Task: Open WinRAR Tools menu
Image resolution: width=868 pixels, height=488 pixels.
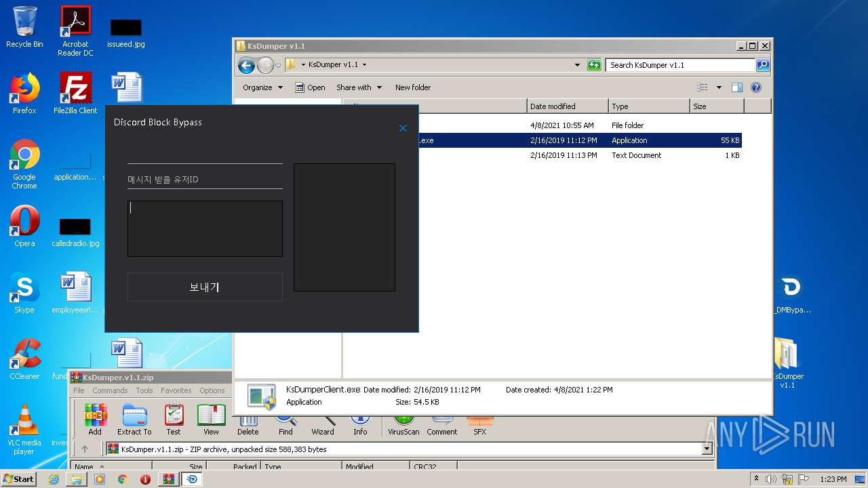Action: click(x=144, y=390)
